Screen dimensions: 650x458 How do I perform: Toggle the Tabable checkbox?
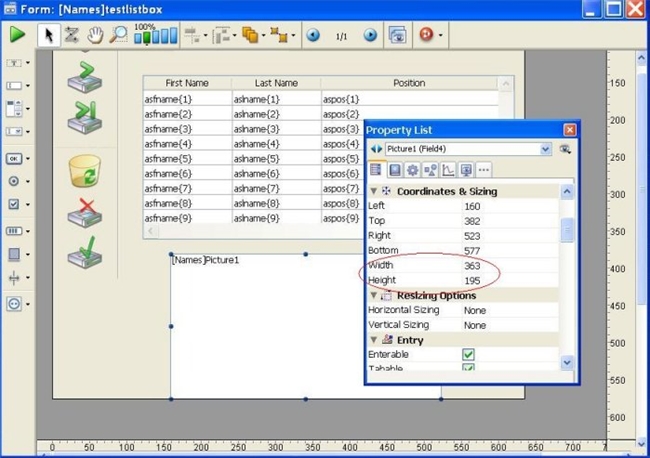pyautogui.click(x=468, y=369)
